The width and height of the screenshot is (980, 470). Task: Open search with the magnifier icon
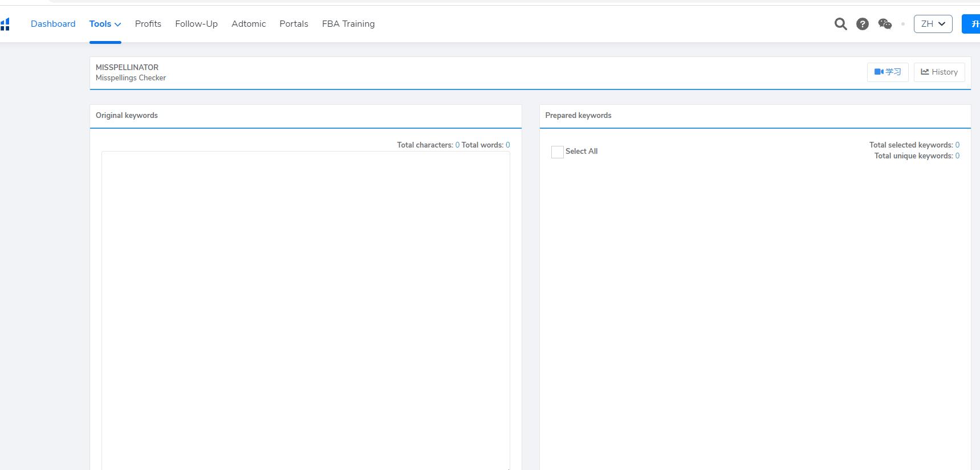[840, 24]
